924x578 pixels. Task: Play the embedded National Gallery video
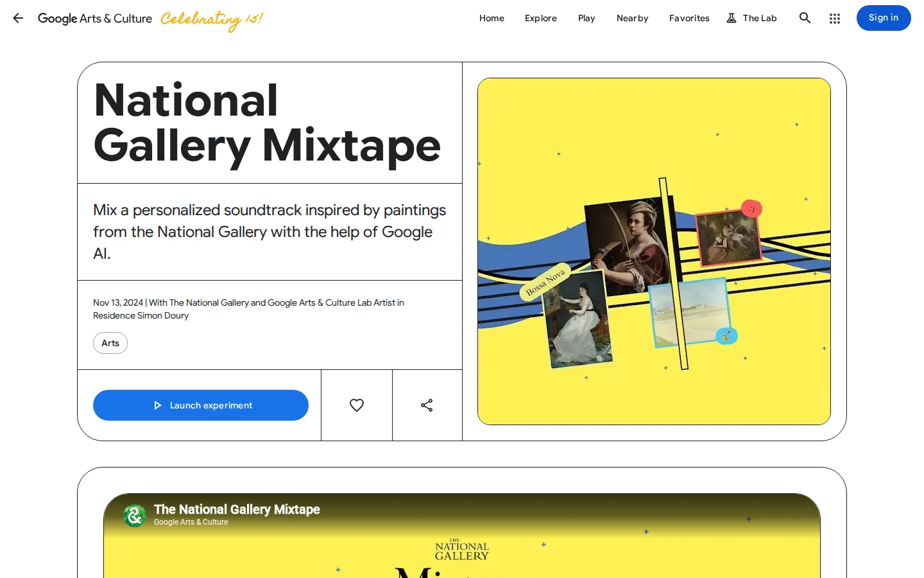pos(462,536)
